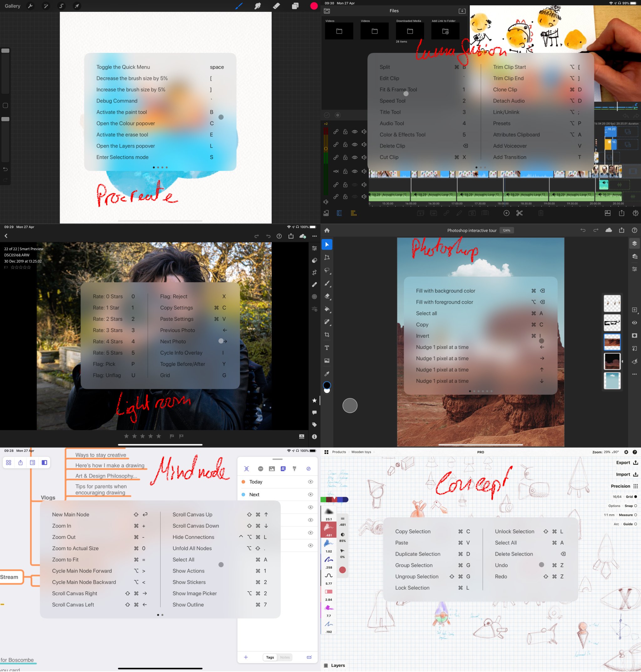Click LumaFusion scissors split icon
Image resolution: width=641 pixels, height=672 pixels.
519,213
